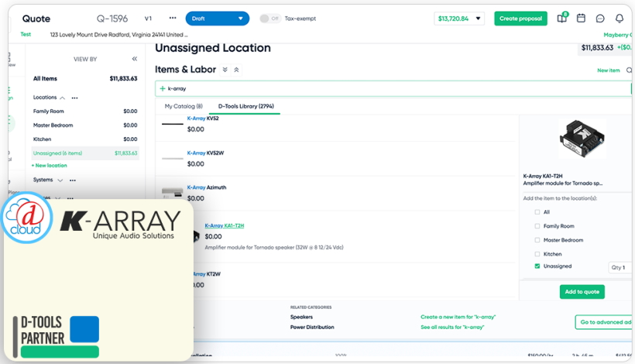Open Locations three-dot options menu
Image resolution: width=635 pixels, height=364 pixels.
pyautogui.click(x=74, y=98)
